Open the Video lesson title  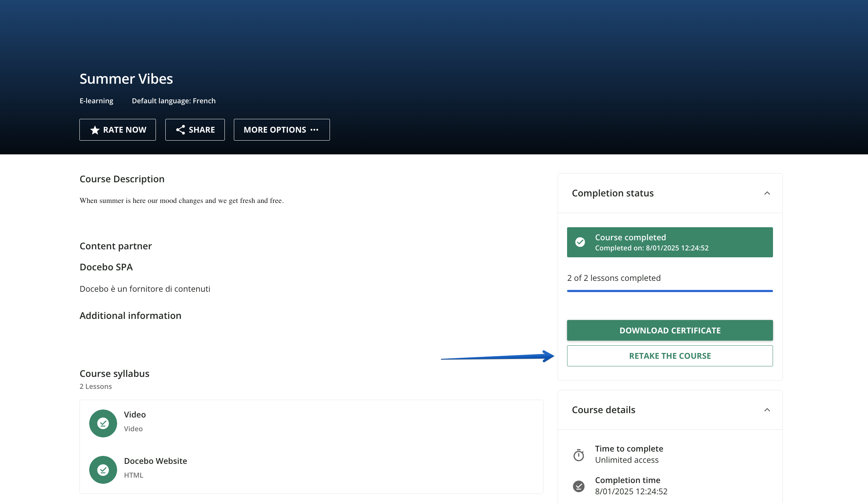pos(135,415)
